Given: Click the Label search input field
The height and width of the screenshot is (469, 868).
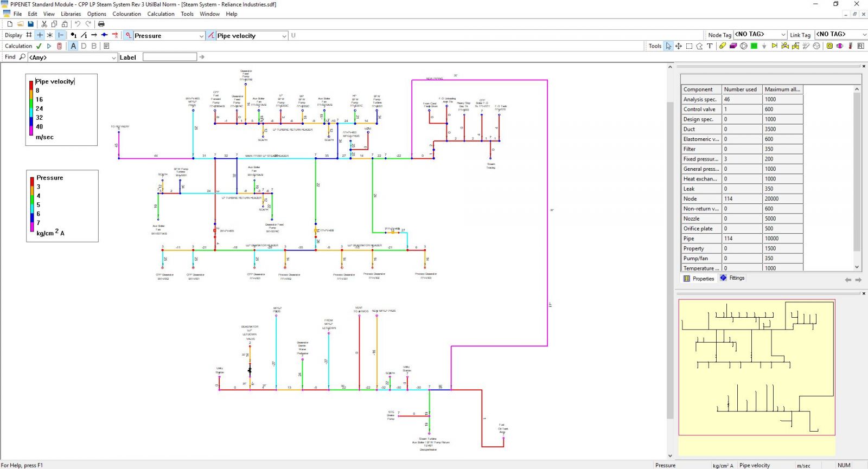Looking at the screenshot, I should click(169, 57).
